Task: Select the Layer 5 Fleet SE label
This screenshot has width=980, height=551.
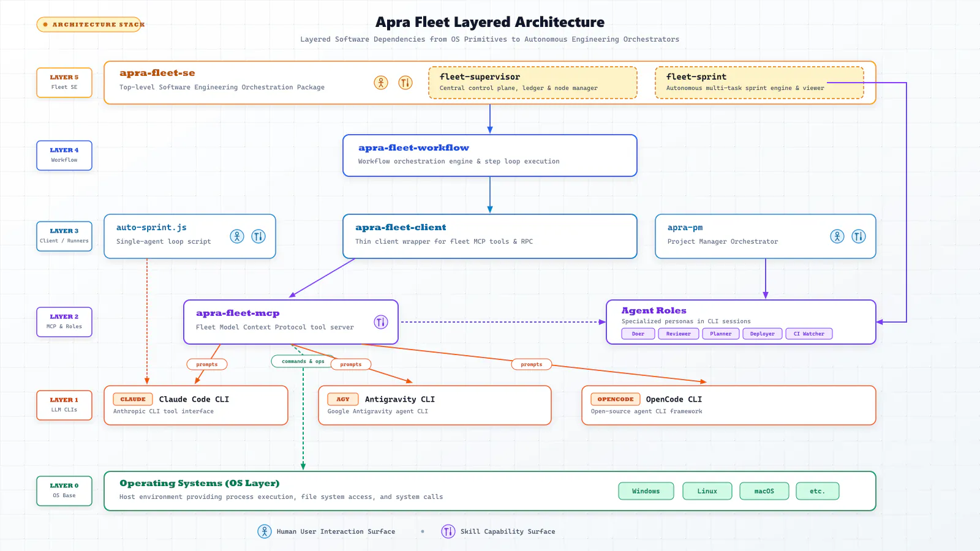Action: pos(64,83)
